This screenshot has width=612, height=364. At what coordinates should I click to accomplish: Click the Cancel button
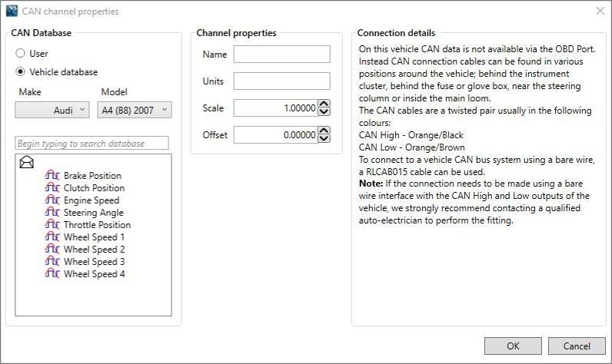[x=577, y=346]
